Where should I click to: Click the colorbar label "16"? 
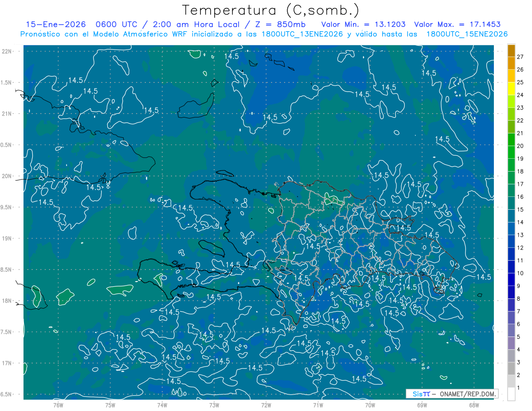coord(520,197)
